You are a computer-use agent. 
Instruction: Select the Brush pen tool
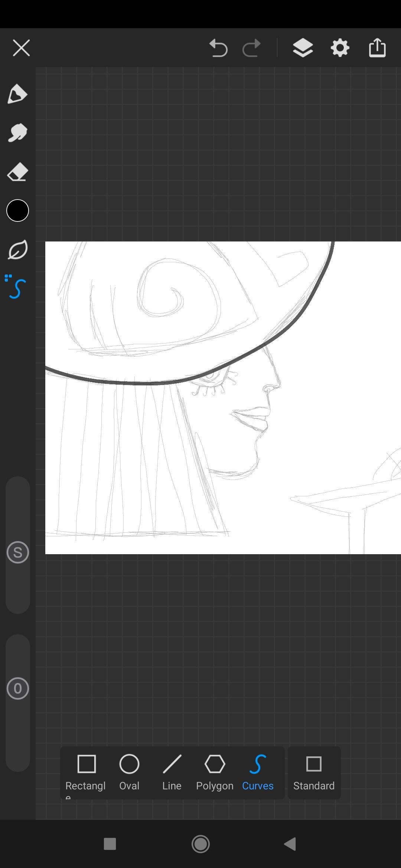click(17, 94)
